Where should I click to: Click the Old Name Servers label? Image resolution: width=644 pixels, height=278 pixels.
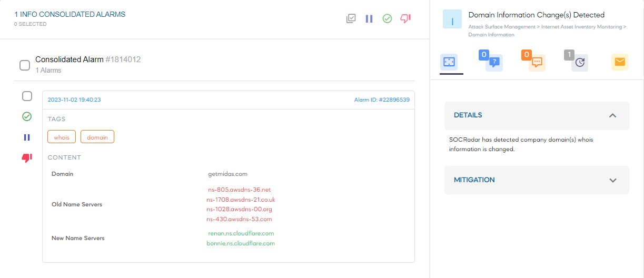click(77, 204)
